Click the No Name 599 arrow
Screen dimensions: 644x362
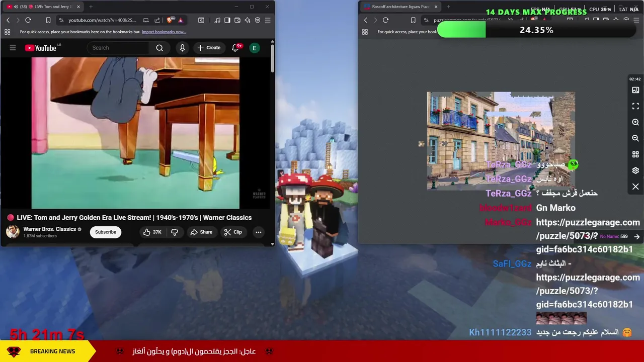pyautogui.click(x=637, y=236)
